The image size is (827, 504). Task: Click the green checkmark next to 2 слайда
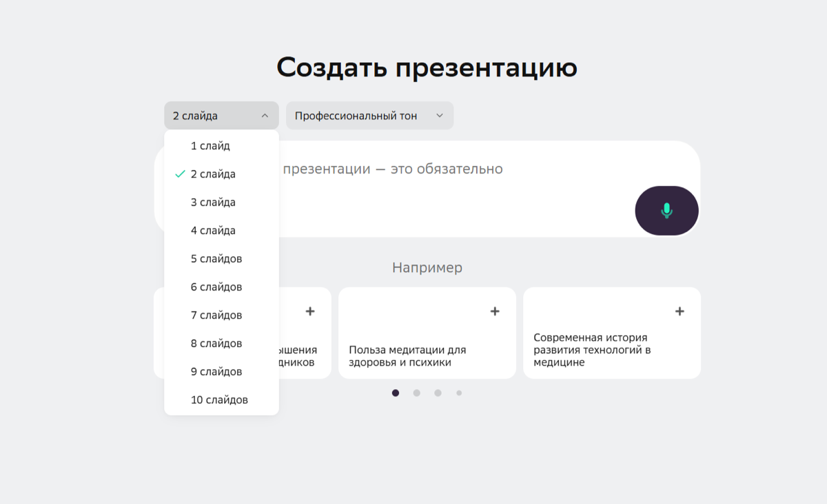pos(178,174)
